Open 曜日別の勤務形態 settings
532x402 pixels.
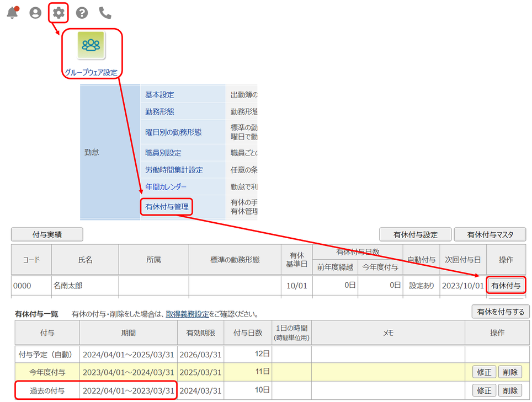coord(173,132)
